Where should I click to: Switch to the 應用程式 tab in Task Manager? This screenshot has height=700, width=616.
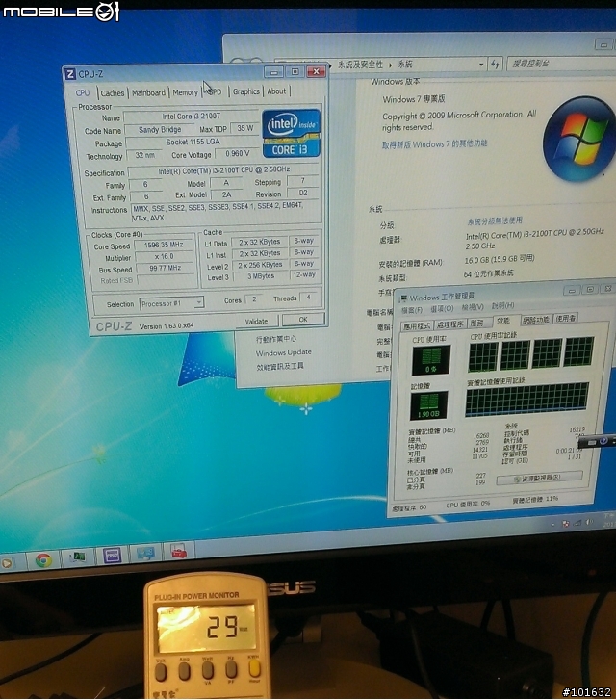coord(417,326)
